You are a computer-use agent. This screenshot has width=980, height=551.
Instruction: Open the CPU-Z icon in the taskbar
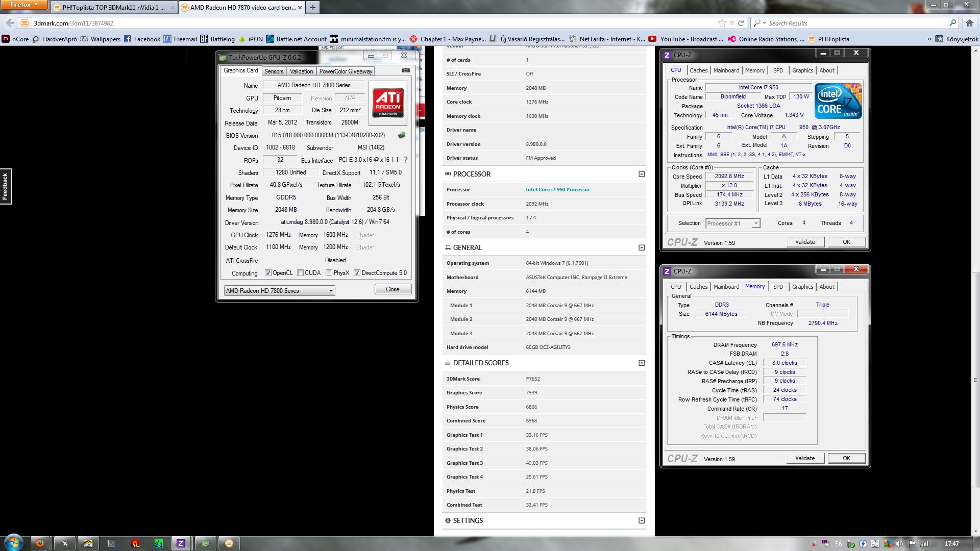pyautogui.click(x=180, y=543)
